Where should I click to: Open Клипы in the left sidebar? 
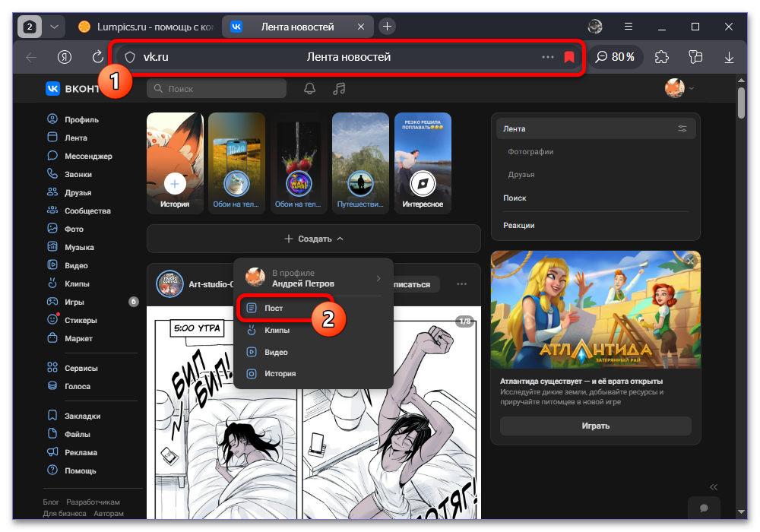(68, 283)
